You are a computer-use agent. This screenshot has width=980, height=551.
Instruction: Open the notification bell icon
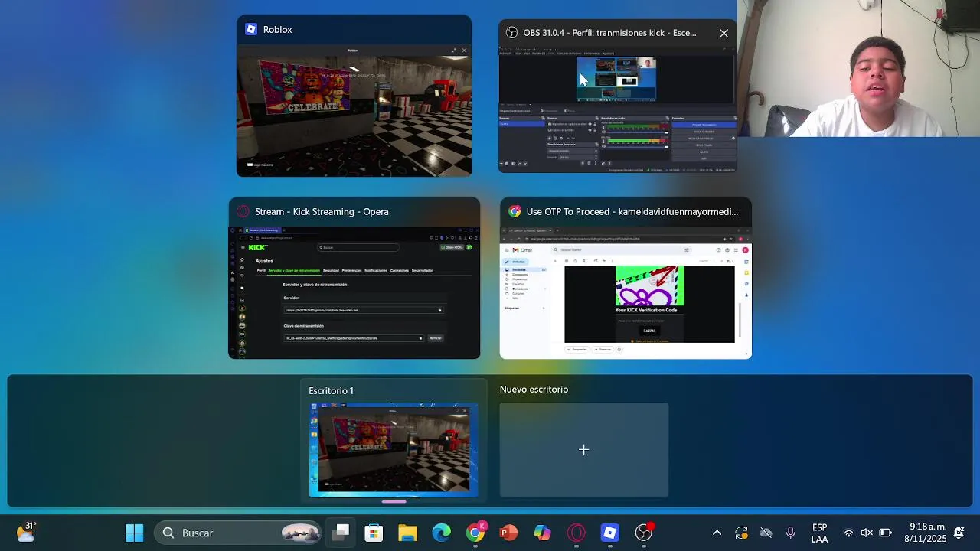point(959,533)
